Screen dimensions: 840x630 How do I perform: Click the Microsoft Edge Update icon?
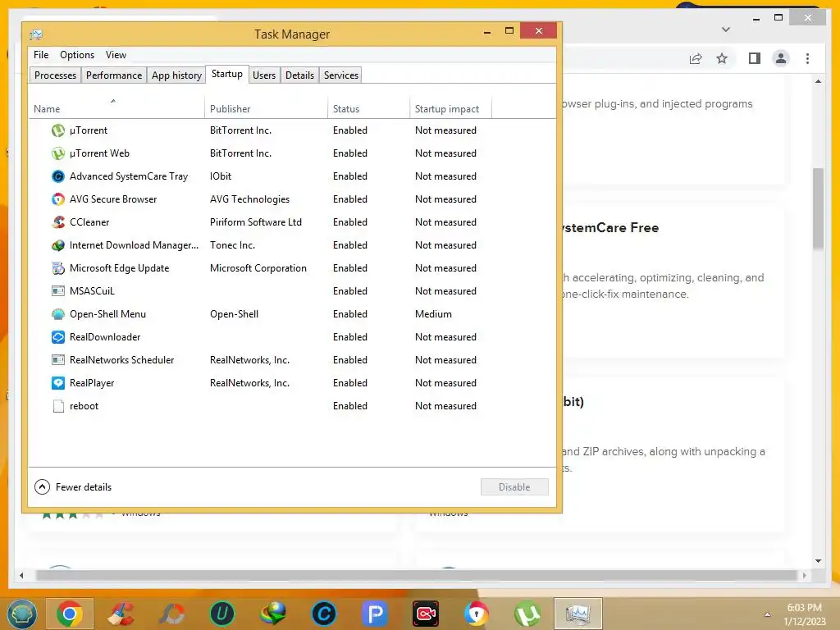pos(58,268)
